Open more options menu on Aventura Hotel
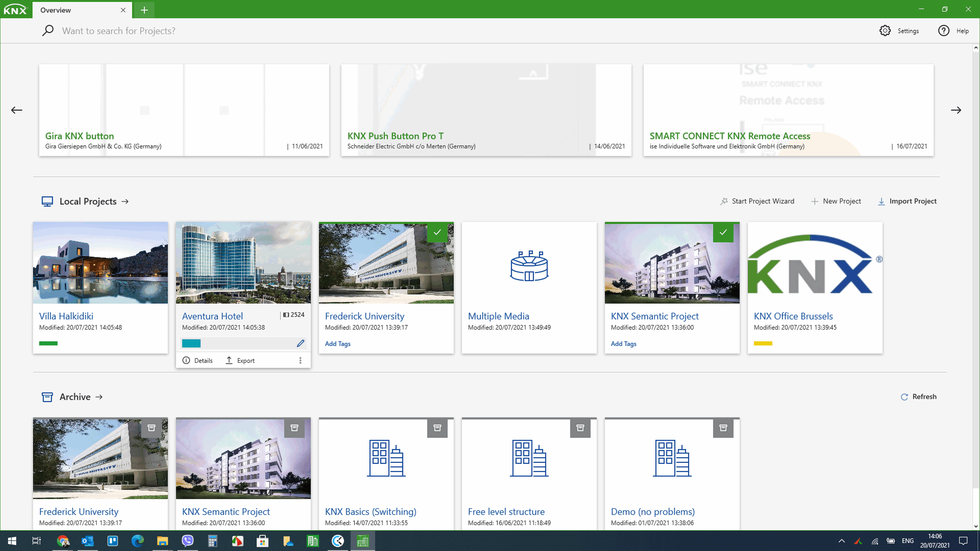Screen dimensions: 980x551 coord(300,360)
